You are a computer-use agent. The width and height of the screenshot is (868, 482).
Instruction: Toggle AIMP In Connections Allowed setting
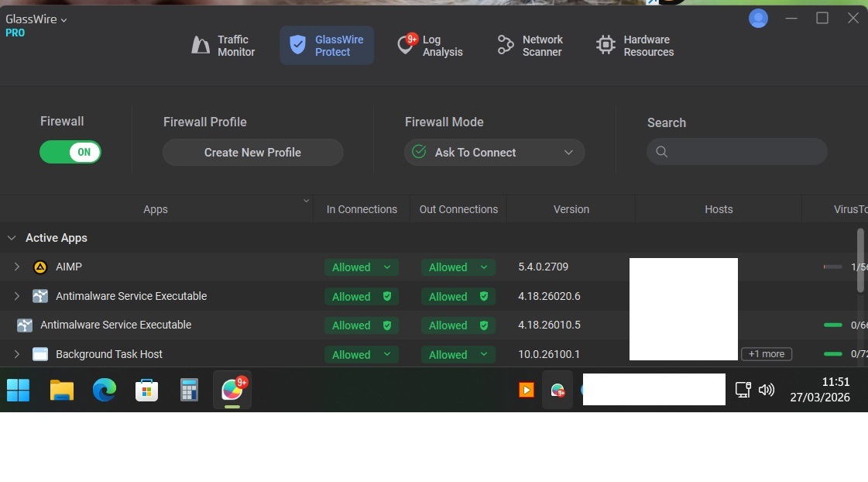click(x=362, y=267)
